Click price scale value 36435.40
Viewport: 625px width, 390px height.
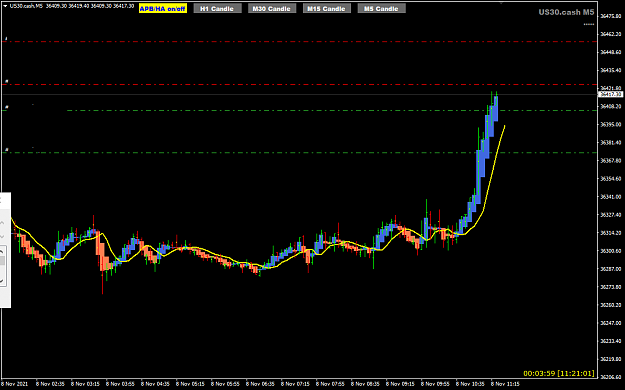pos(611,70)
